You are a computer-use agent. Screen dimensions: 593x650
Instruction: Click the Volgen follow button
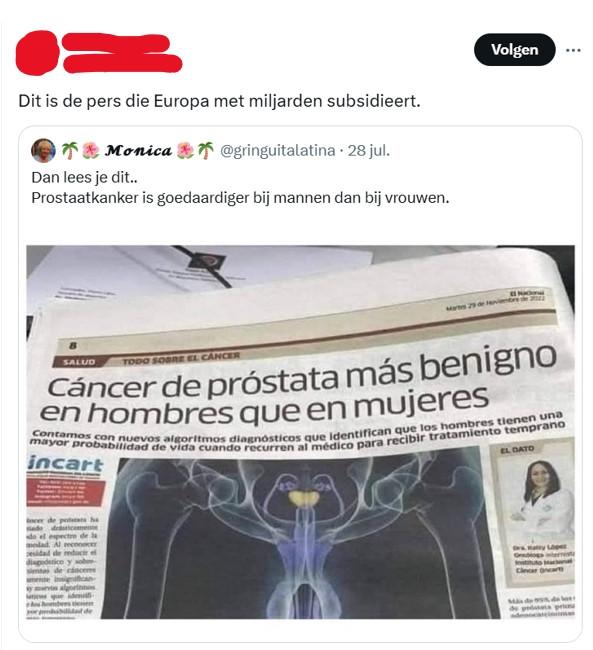(514, 50)
